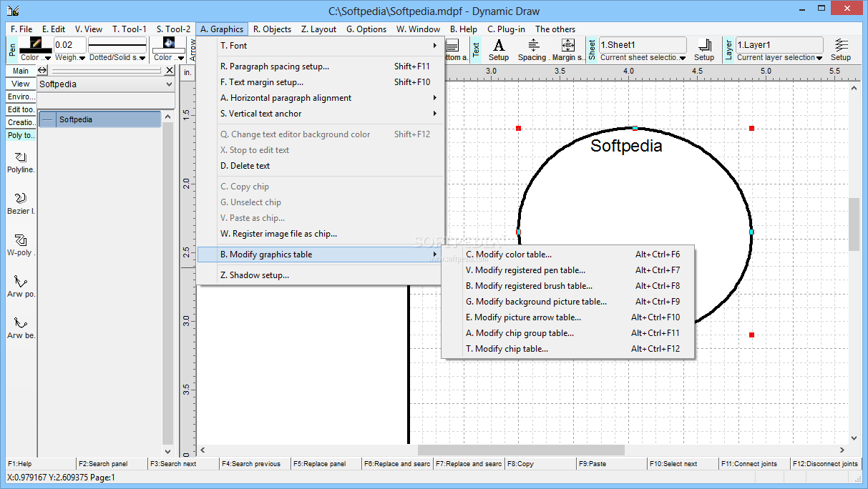Select Modify registered pen table item

tap(568, 270)
